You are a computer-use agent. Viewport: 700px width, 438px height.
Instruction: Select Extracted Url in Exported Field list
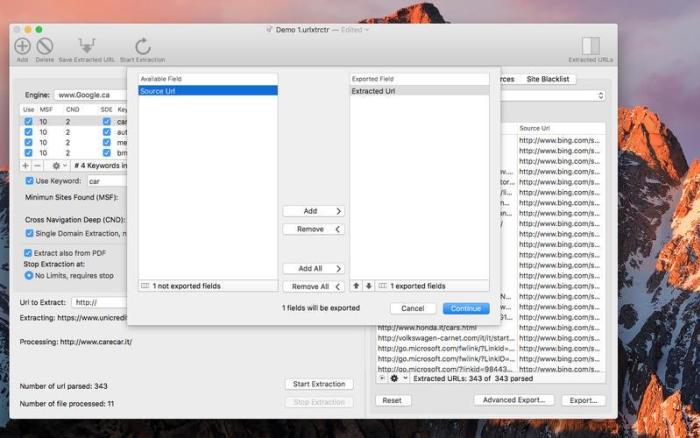(419, 91)
